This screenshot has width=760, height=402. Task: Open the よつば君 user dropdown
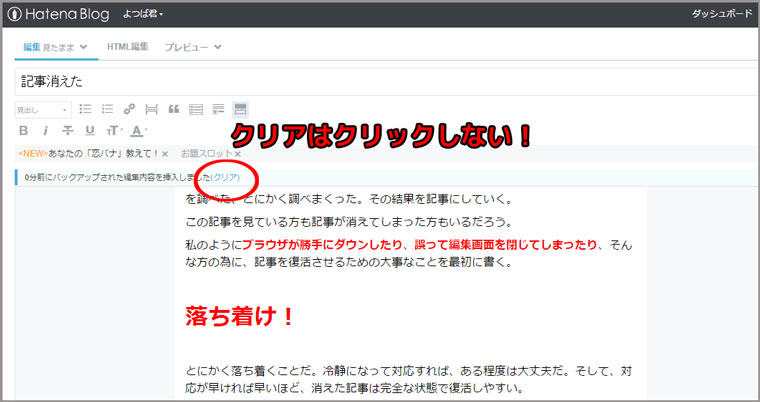[143, 14]
